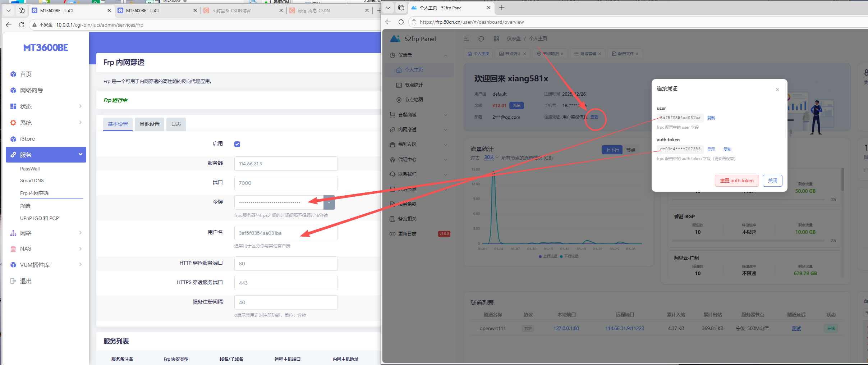Viewport: 868px width, 365px height.
Task: Click the refresh icon in 52frp Panel header
Action: (x=481, y=39)
